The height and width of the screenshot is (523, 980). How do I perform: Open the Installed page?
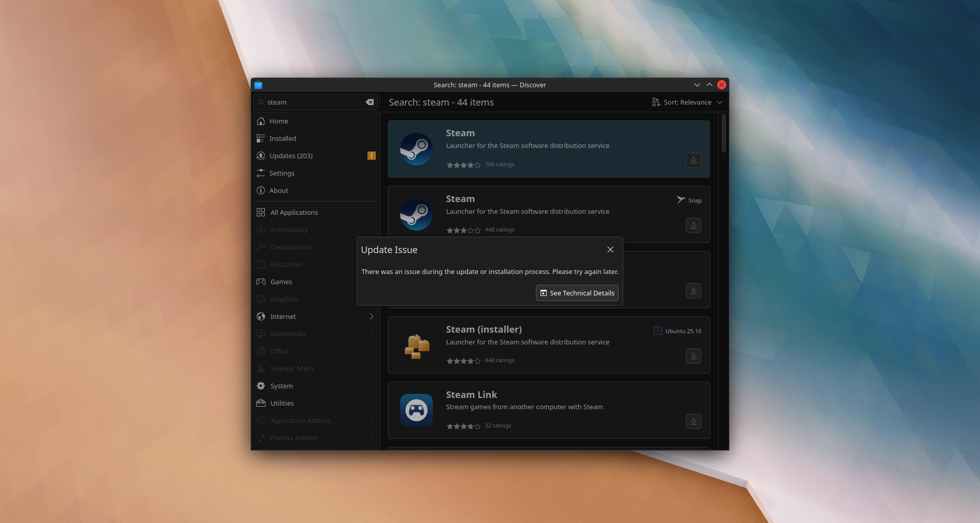click(315, 138)
